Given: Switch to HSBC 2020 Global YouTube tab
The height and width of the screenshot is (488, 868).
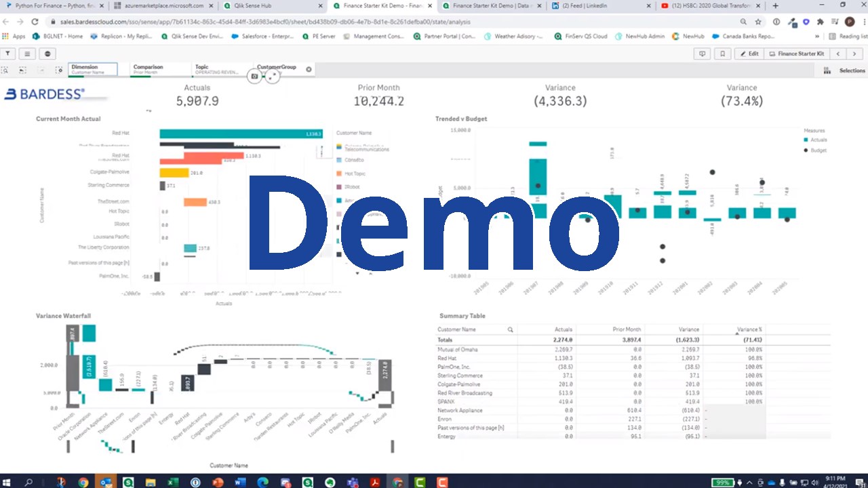Looking at the screenshot, I should pyautogui.click(x=709, y=5).
